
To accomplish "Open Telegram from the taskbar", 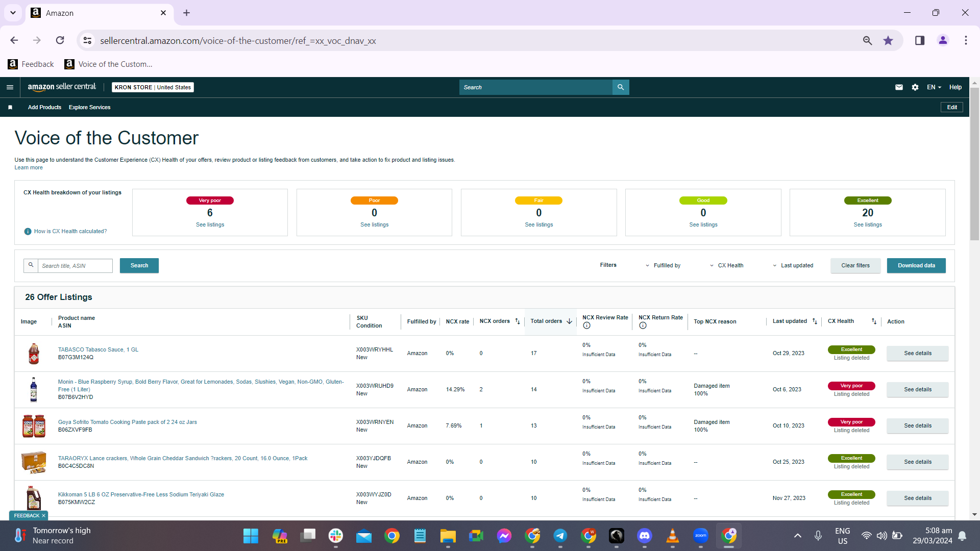I will pyautogui.click(x=560, y=536).
